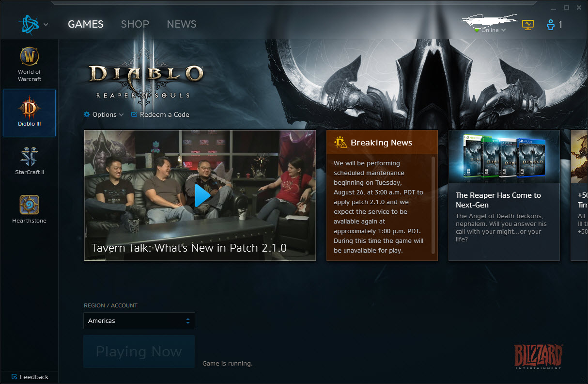The image size is (588, 384).
Task: Click Redeem a Code link
Action: click(160, 114)
